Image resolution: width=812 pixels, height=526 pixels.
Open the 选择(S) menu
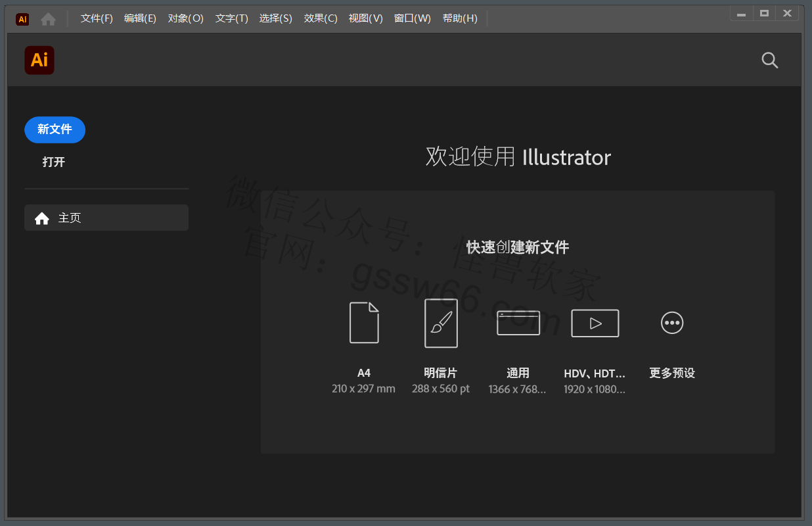[276, 18]
